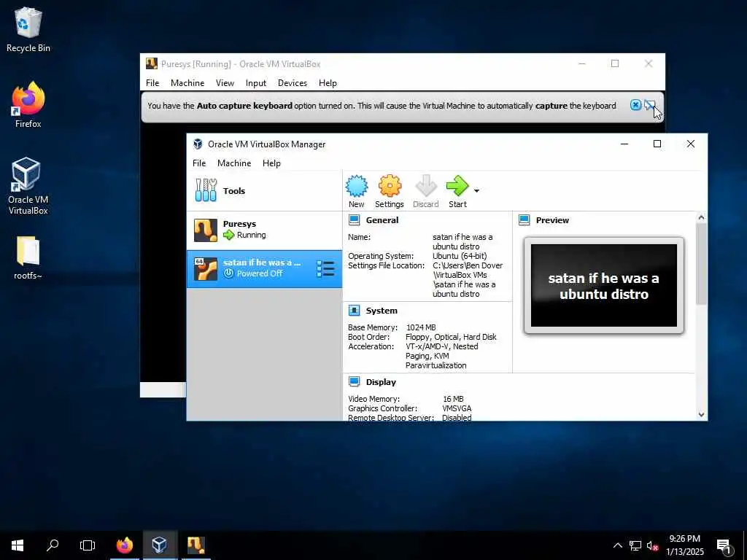Minimize the VirtualBox Manager window
This screenshot has width=747, height=560.
coord(624,144)
